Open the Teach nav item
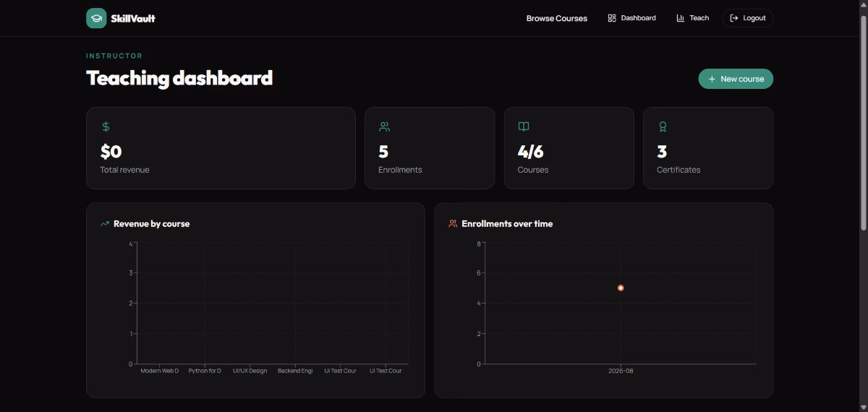The height and width of the screenshot is (412, 868). click(692, 18)
